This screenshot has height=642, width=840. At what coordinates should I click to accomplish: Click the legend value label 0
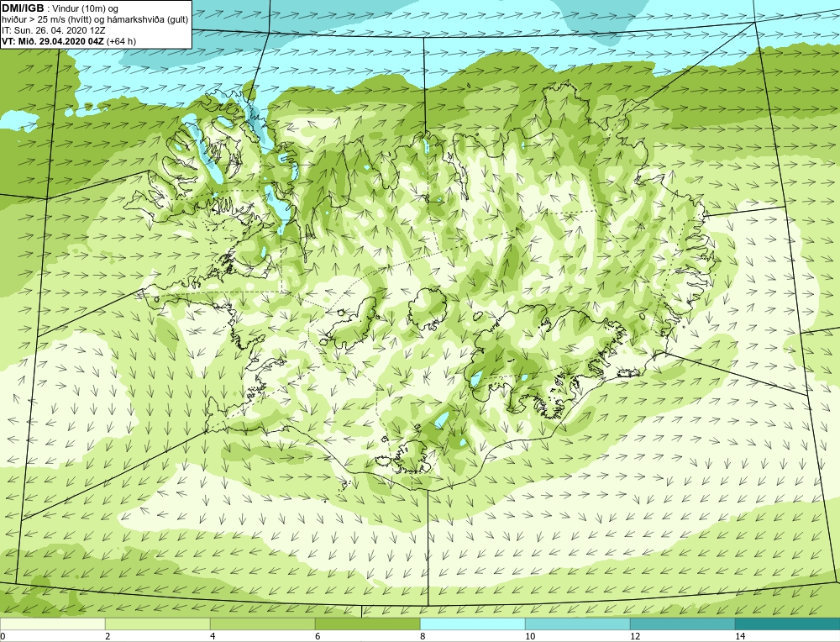[x=3, y=636]
